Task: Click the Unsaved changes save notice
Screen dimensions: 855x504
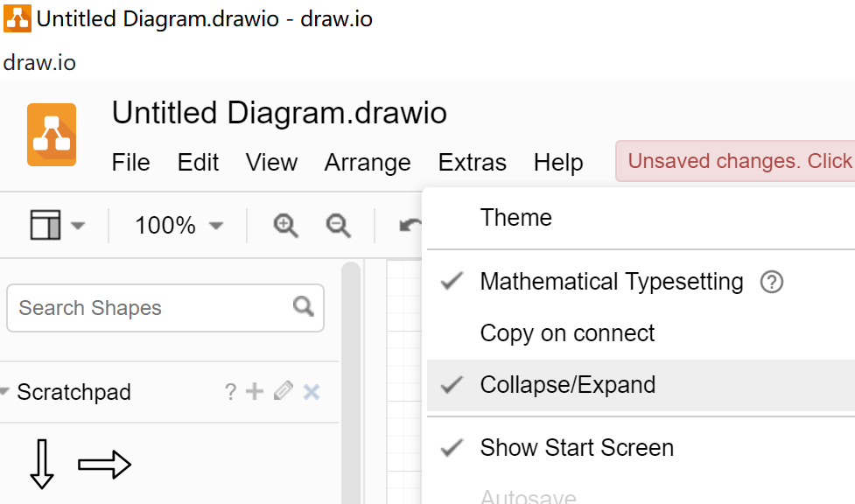Action: click(736, 161)
